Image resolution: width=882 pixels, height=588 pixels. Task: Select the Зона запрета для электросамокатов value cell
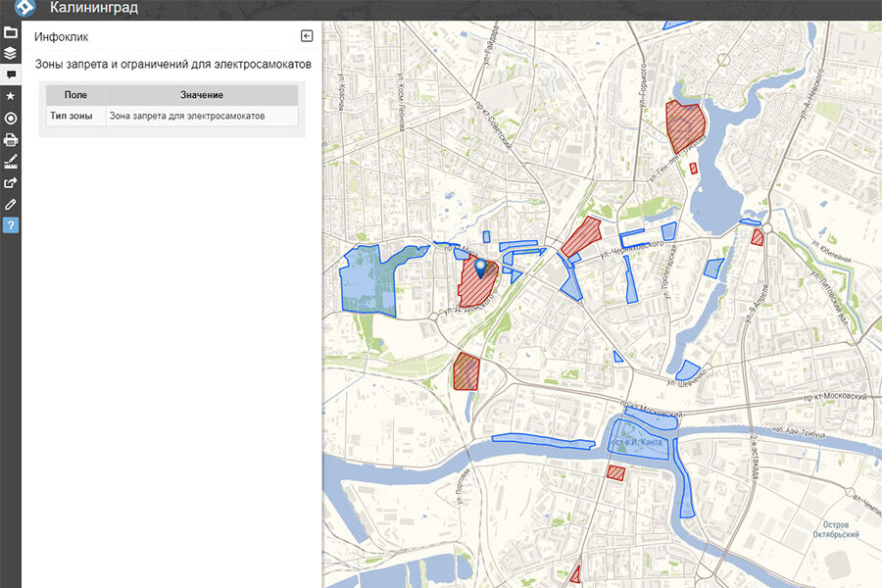point(202,116)
